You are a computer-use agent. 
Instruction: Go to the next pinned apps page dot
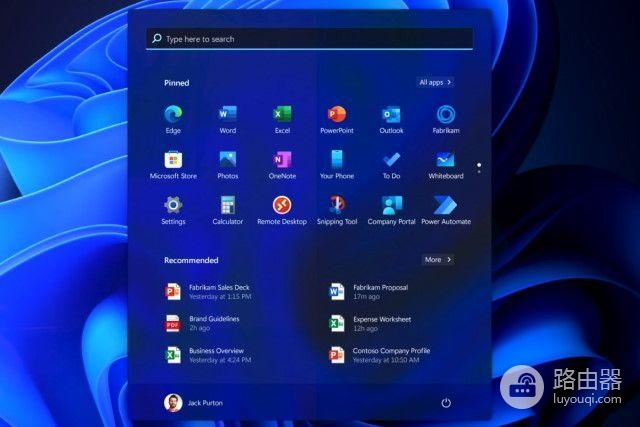[479, 172]
